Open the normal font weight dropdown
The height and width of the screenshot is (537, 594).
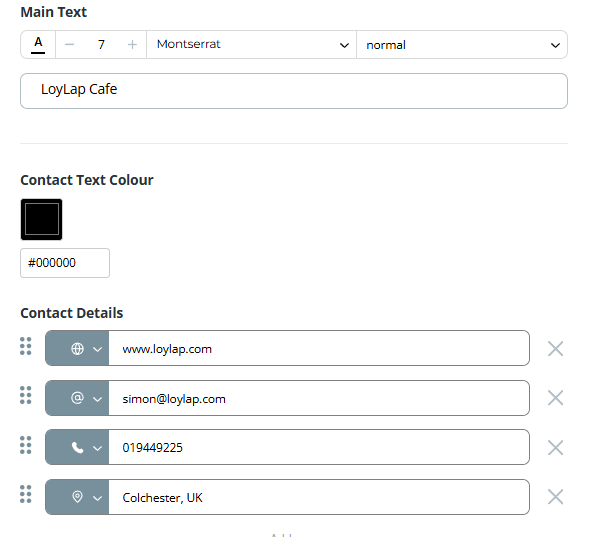[x=462, y=45]
